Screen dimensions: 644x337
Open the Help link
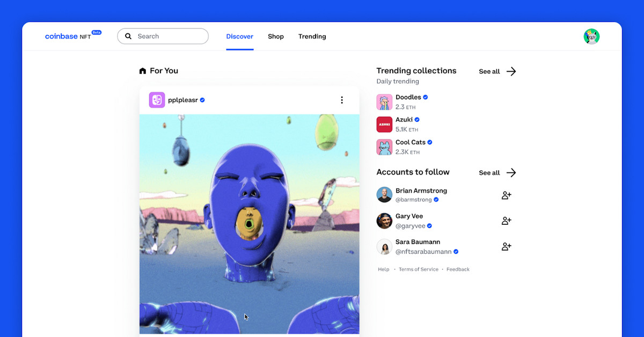click(x=384, y=269)
